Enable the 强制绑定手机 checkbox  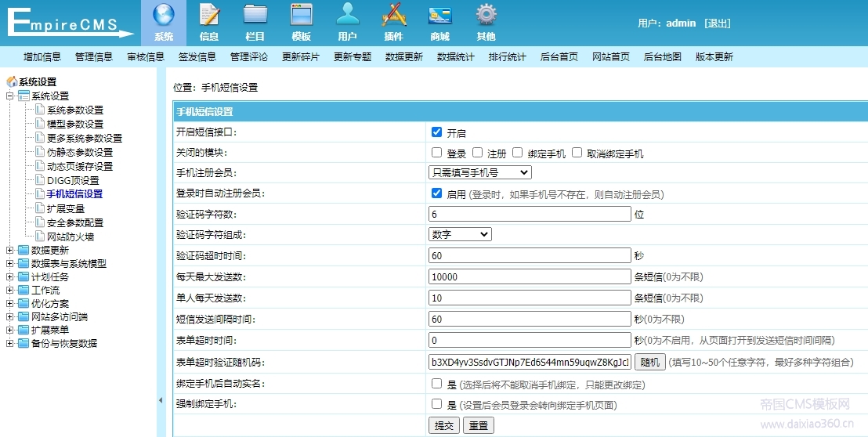[437, 404]
